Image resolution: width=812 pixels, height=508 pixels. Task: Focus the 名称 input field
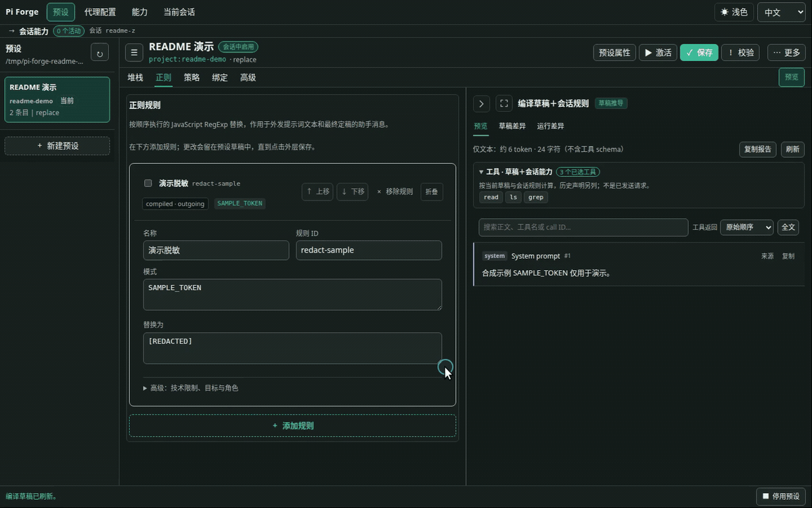click(216, 250)
